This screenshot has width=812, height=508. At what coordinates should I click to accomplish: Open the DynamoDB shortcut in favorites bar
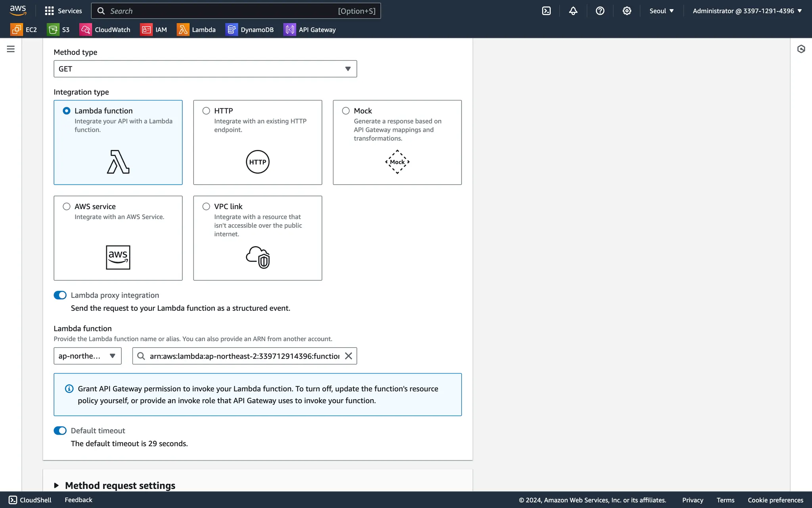coord(249,30)
